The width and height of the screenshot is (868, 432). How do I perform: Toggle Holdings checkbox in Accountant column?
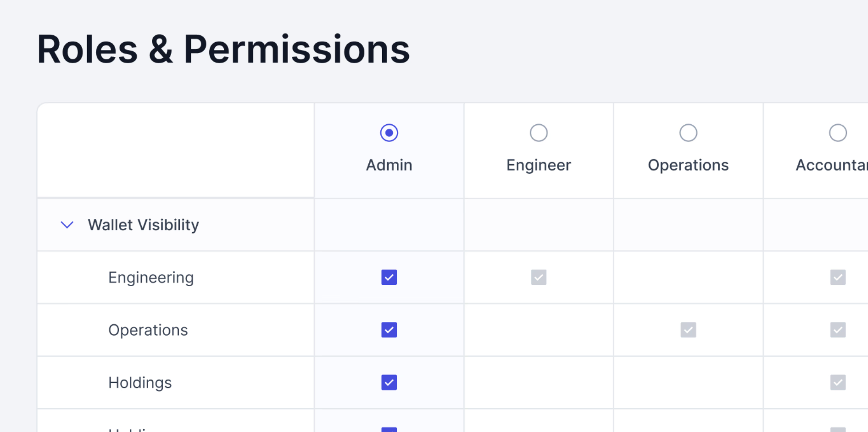click(x=838, y=382)
